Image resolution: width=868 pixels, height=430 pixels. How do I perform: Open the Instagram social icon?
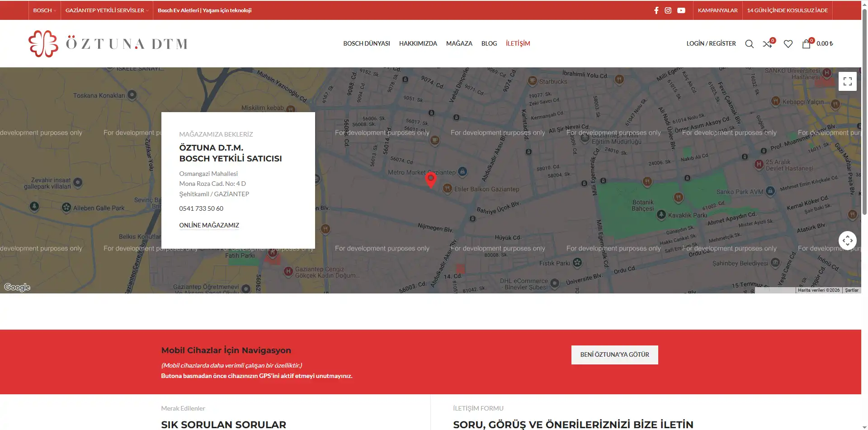point(668,10)
